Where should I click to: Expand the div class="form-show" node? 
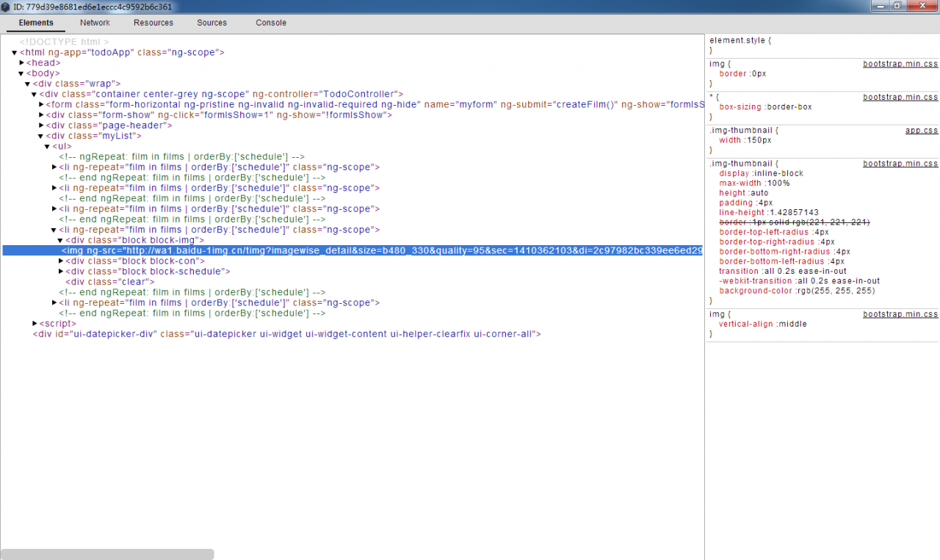coord(42,115)
